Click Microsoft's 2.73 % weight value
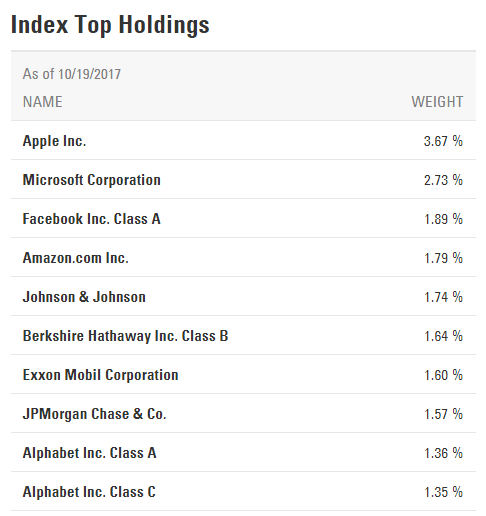This screenshot has width=486, height=516. coord(443,180)
